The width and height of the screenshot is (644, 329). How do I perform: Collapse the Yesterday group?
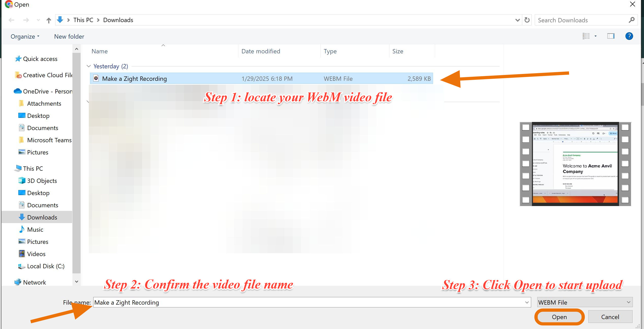(x=88, y=66)
